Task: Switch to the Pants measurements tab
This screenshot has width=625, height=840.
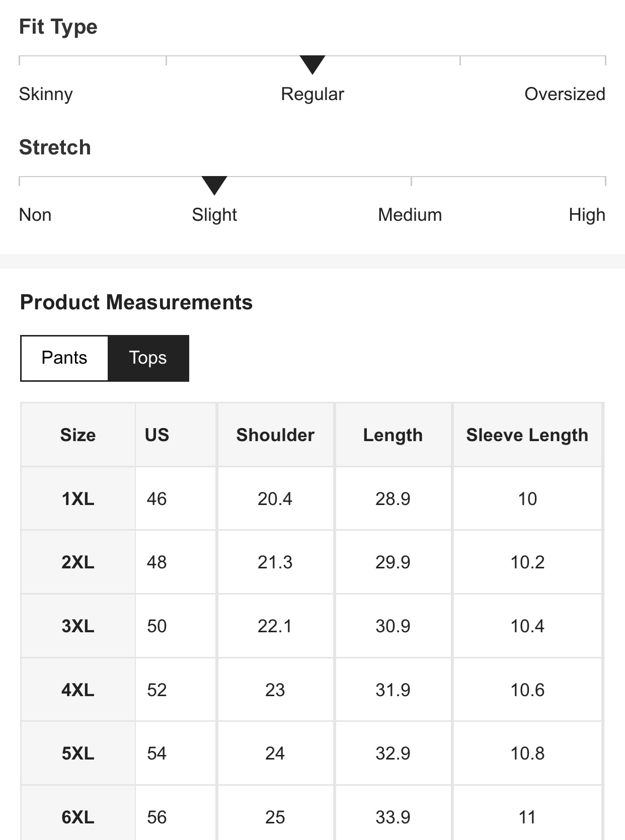Action: (64, 358)
